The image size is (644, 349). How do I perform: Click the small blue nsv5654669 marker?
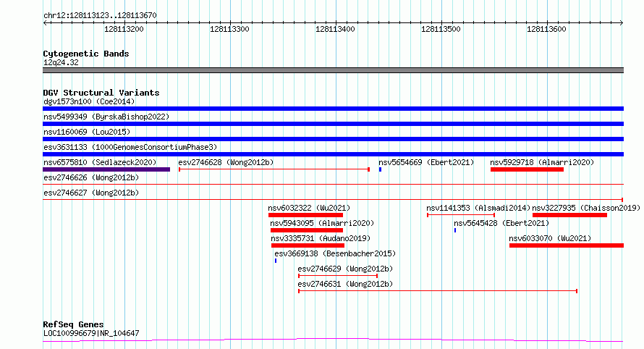[x=381, y=169]
